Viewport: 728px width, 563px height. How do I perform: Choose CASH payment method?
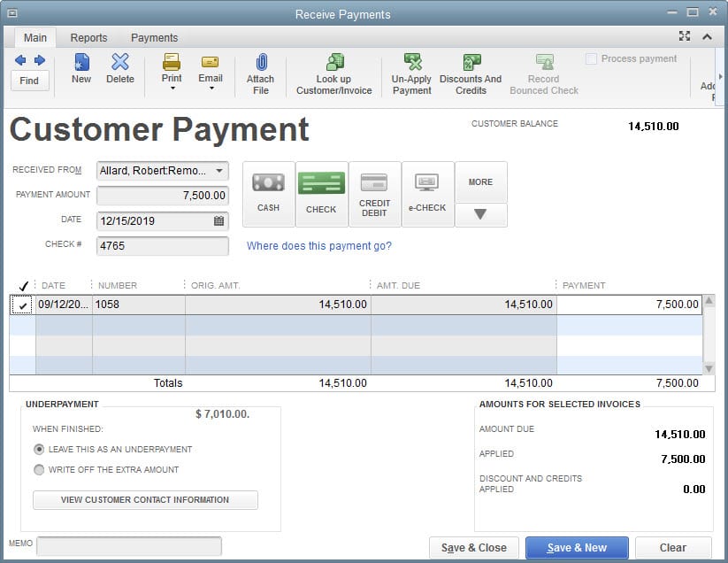click(268, 193)
